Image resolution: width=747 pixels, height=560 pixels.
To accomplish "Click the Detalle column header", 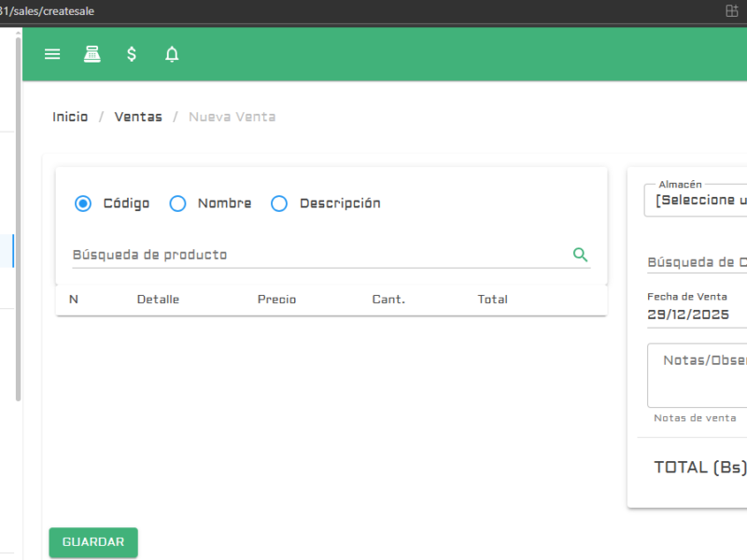I will 157,300.
